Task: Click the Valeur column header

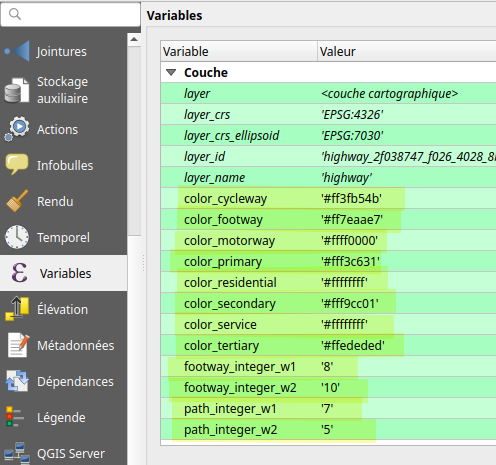Action: click(x=407, y=51)
